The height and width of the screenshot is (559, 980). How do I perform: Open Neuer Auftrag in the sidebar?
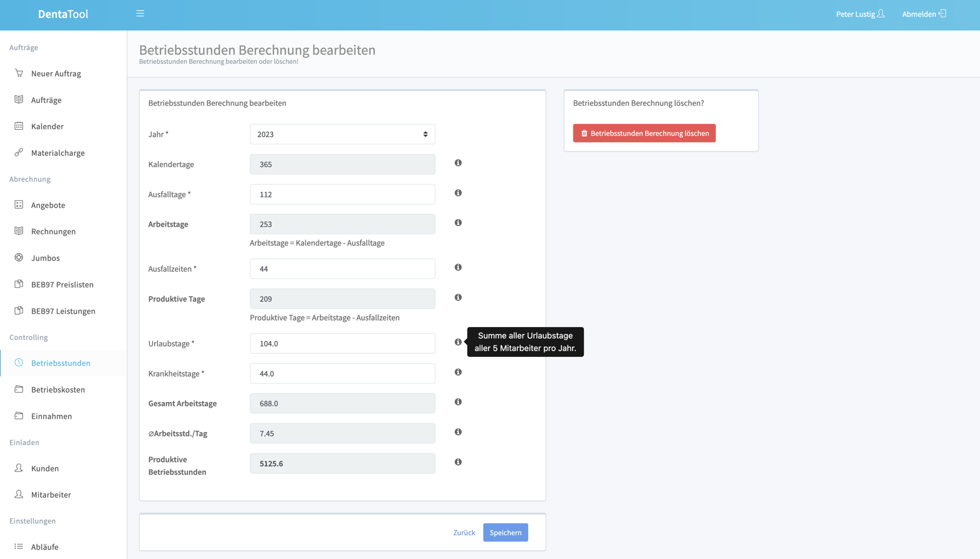click(x=56, y=74)
